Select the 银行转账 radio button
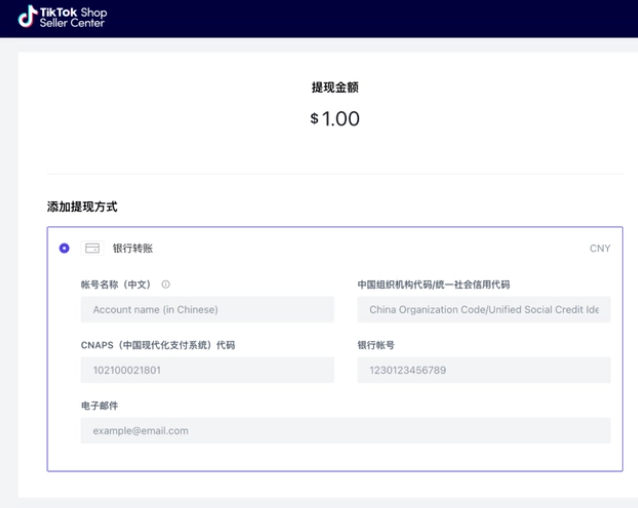 [65, 248]
